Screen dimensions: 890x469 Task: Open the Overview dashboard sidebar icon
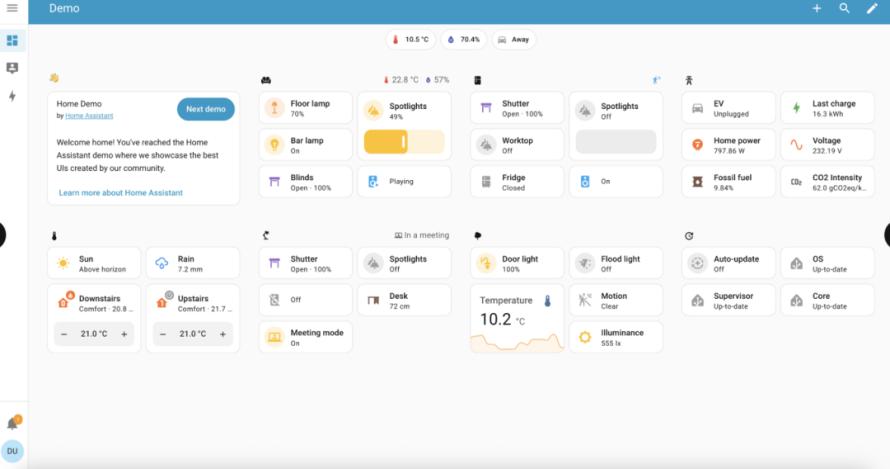coord(12,41)
